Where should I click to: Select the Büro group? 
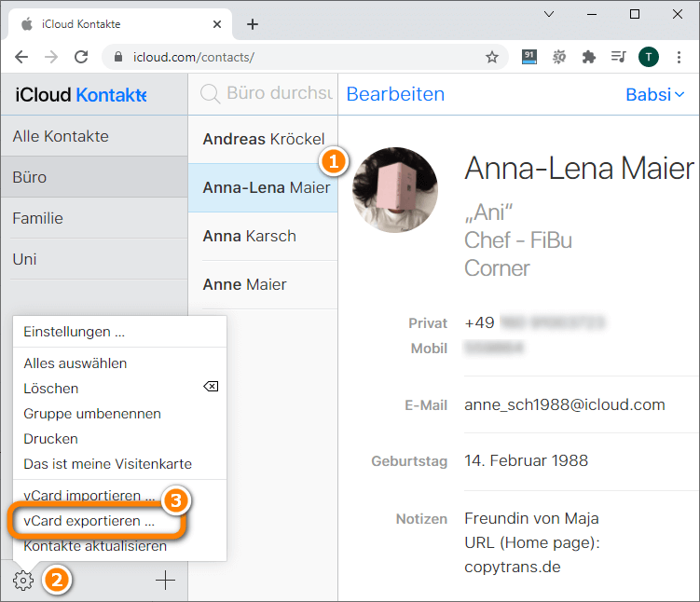94,177
